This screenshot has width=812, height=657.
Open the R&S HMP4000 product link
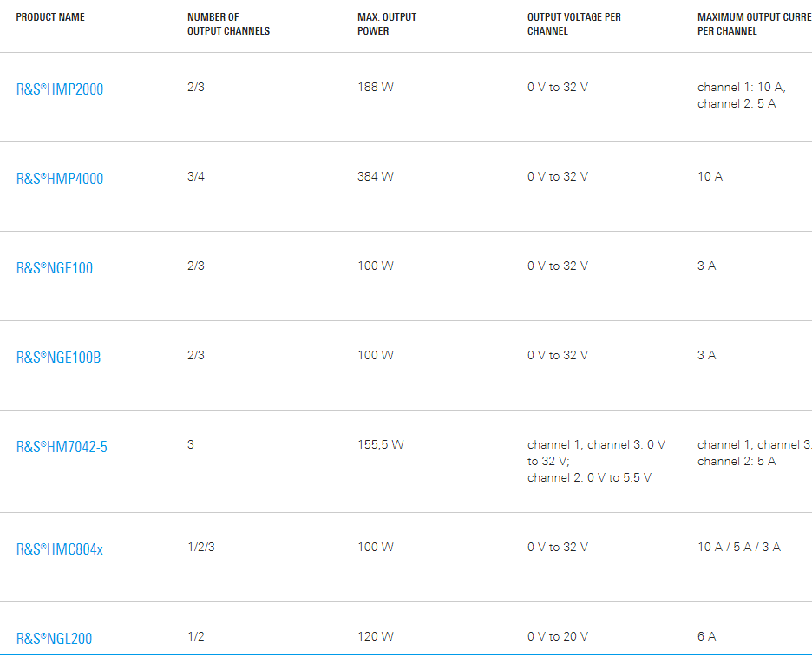pyautogui.click(x=60, y=179)
